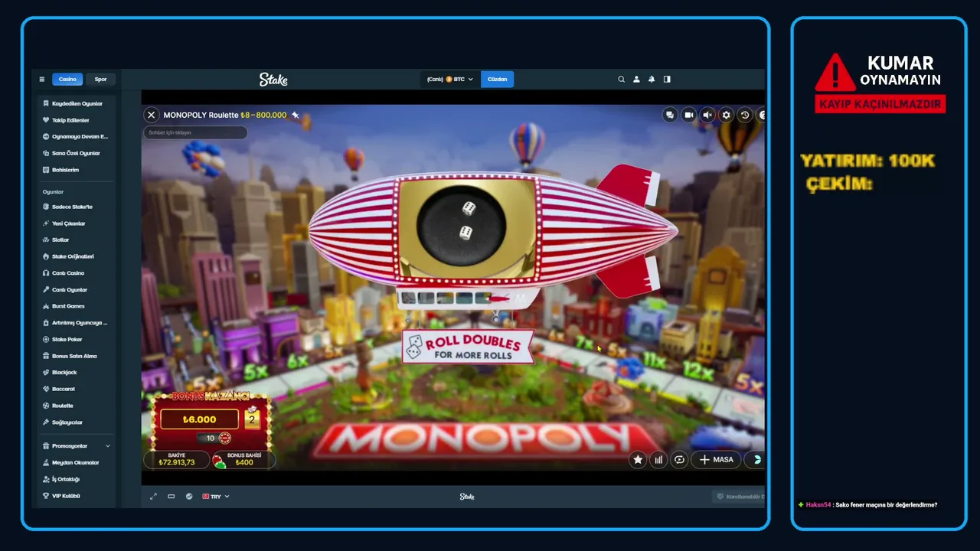Pin the MONOPOLY Roulette table
The image size is (980, 551).
pyautogui.click(x=296, y=115)
